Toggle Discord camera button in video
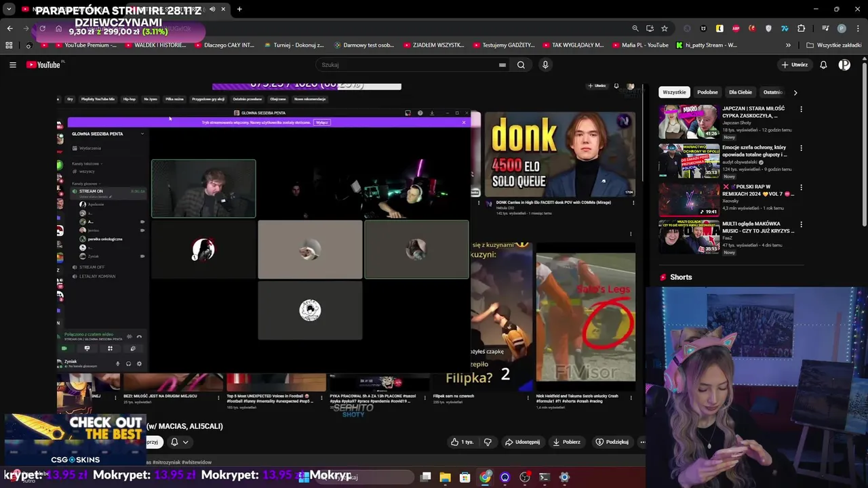868x488 pixels. click(x=64, y=348)
